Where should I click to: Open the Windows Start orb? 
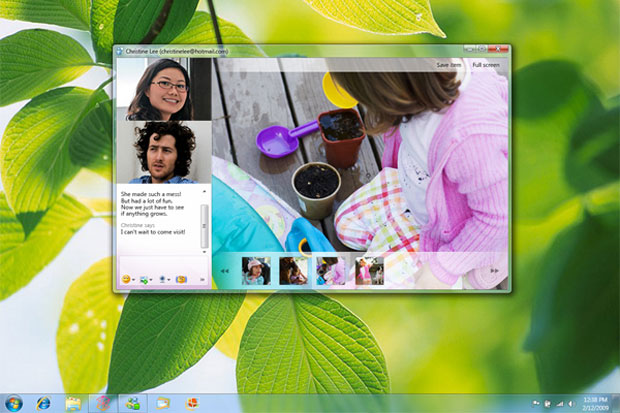pyautogui.click(x=14, y=404)
